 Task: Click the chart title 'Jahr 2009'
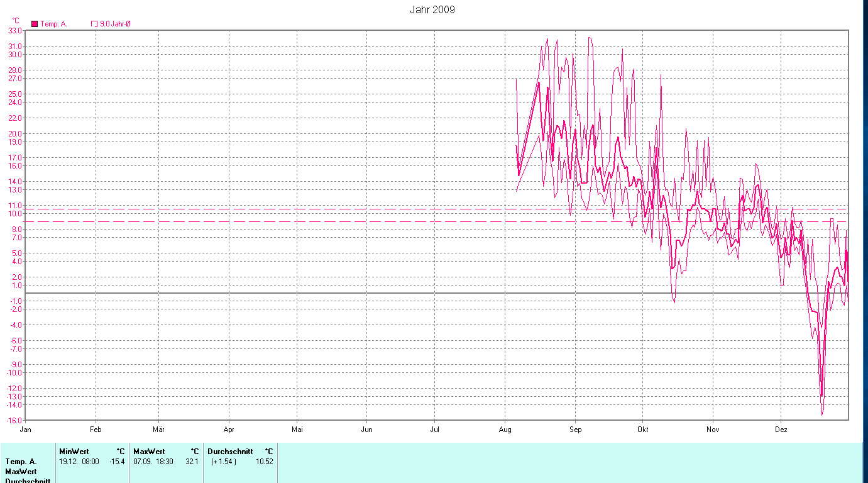coord(432,9)
